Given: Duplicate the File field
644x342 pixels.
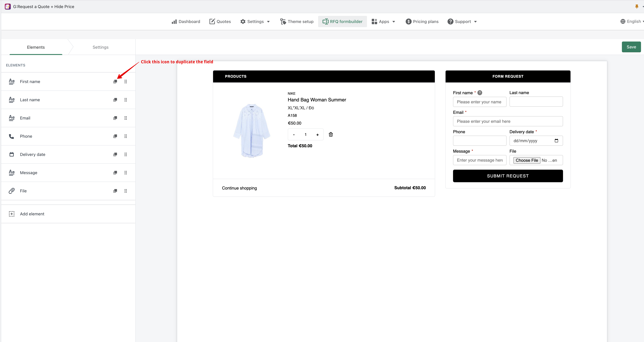Looking at the screenshot, I should point(115,191).
